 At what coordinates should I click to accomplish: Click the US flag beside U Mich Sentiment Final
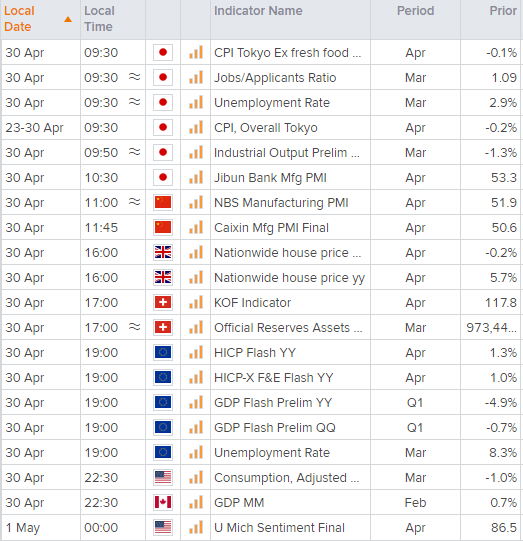(x=163, y=528)
